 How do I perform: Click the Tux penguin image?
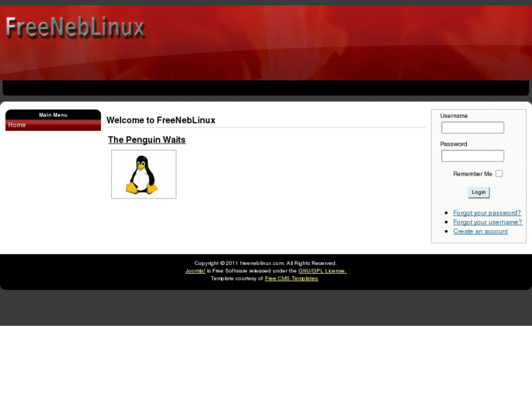(143, 174)
